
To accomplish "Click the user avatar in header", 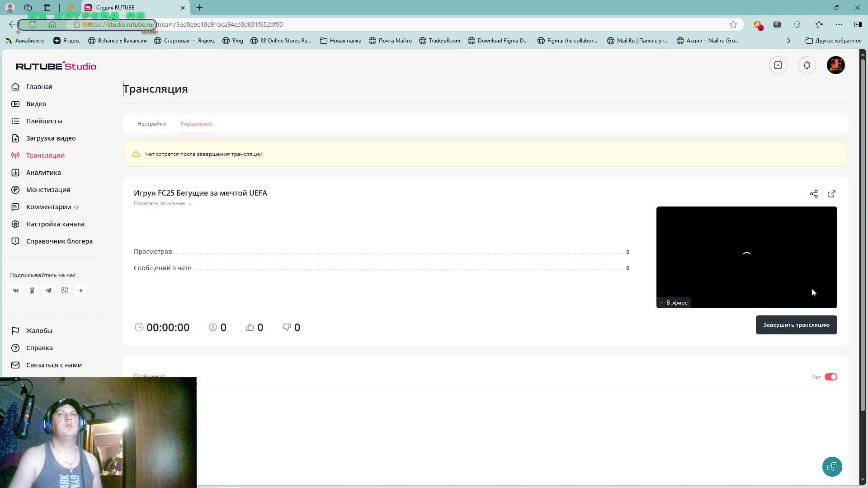I will coord(835,65).
